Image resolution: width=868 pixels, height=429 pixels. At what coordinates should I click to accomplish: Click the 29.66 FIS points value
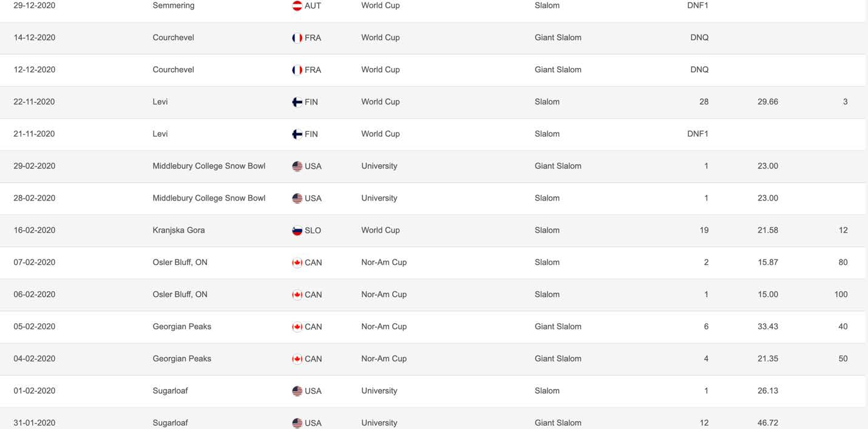point(768,102)
